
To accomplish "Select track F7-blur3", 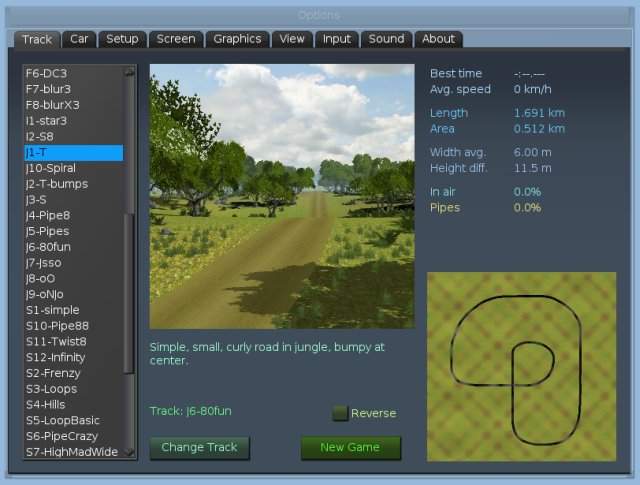I will click(x=74, y=89).
